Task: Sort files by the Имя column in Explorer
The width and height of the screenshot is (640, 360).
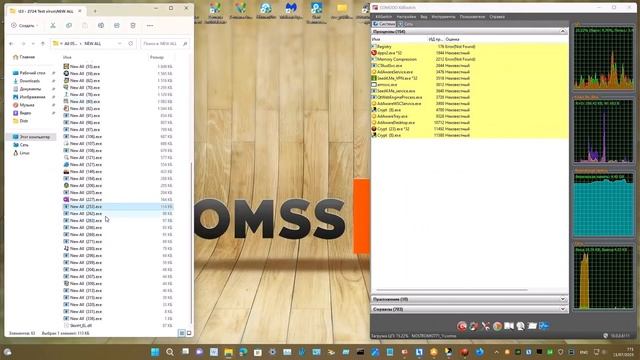Action: tap(67, 57)
